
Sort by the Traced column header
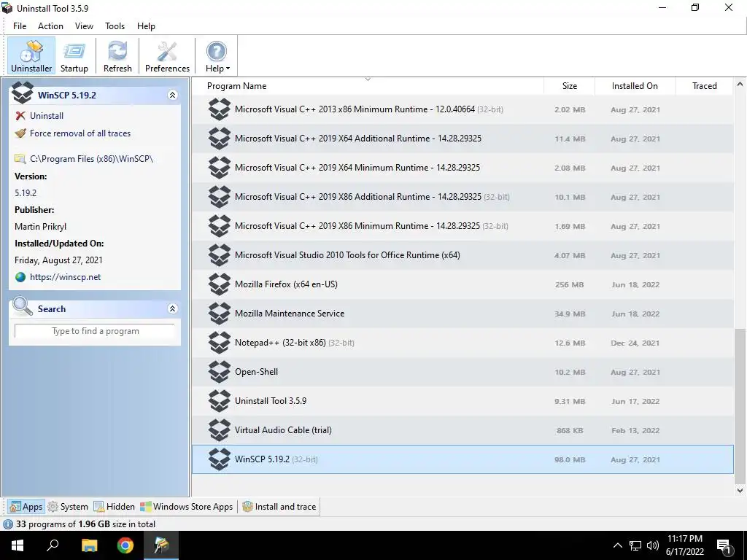tap(704, 86)
